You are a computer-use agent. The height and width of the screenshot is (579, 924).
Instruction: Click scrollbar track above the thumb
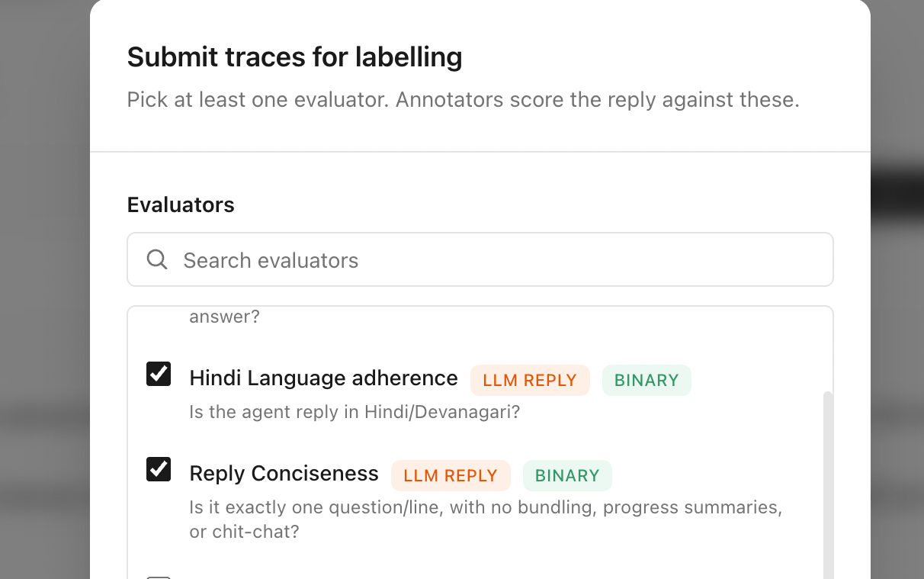pyautogui.click(x=829, y=349)
